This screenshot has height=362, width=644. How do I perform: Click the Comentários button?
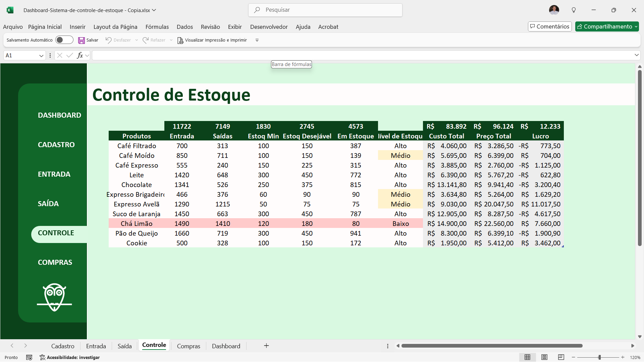[x=549, y=26]
